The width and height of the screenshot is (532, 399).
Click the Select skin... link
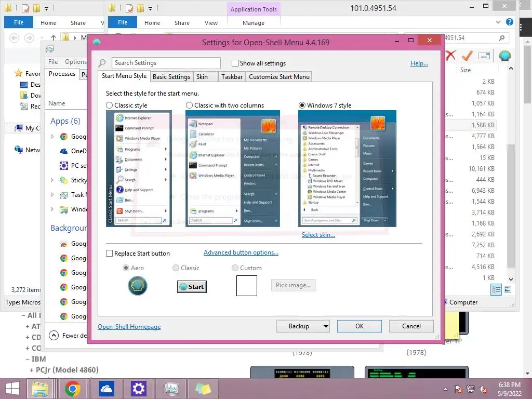318,235
